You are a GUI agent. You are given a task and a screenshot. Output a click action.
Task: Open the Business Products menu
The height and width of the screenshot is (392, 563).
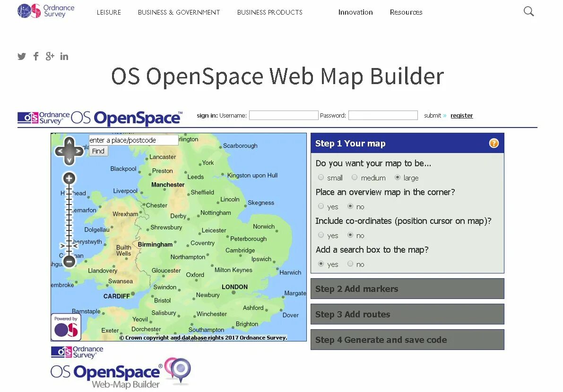(269, 12)
